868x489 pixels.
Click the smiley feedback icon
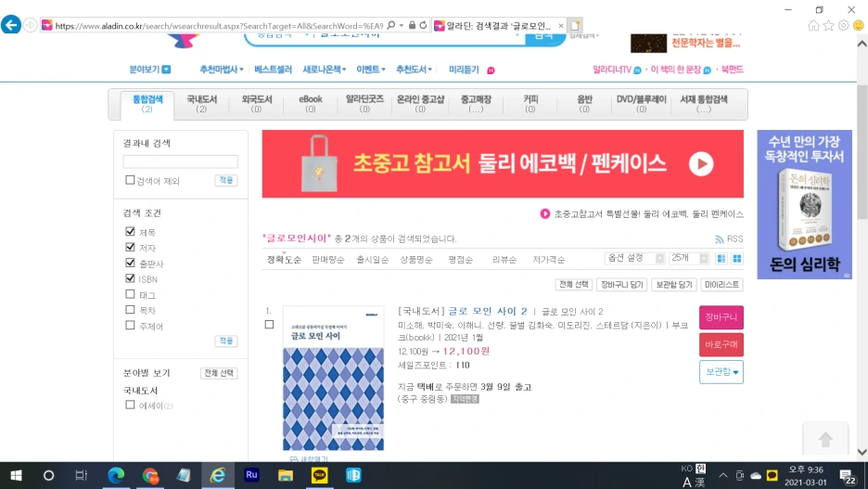point(859,25)
